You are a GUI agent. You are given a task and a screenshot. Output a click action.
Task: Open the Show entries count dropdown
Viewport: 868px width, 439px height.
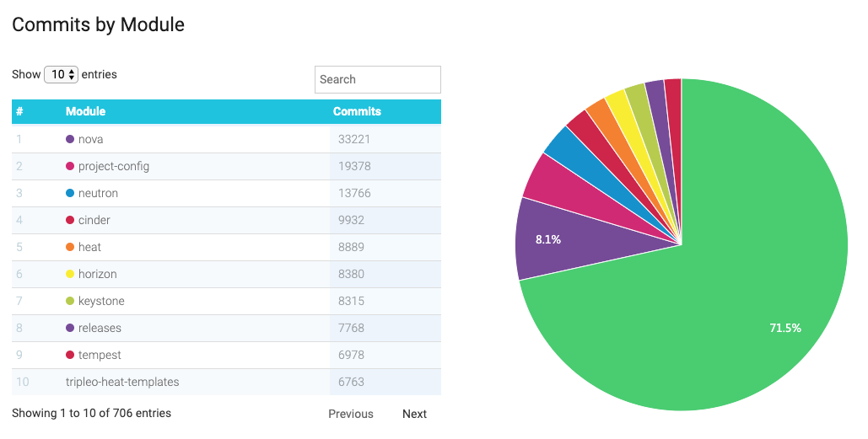61,74
